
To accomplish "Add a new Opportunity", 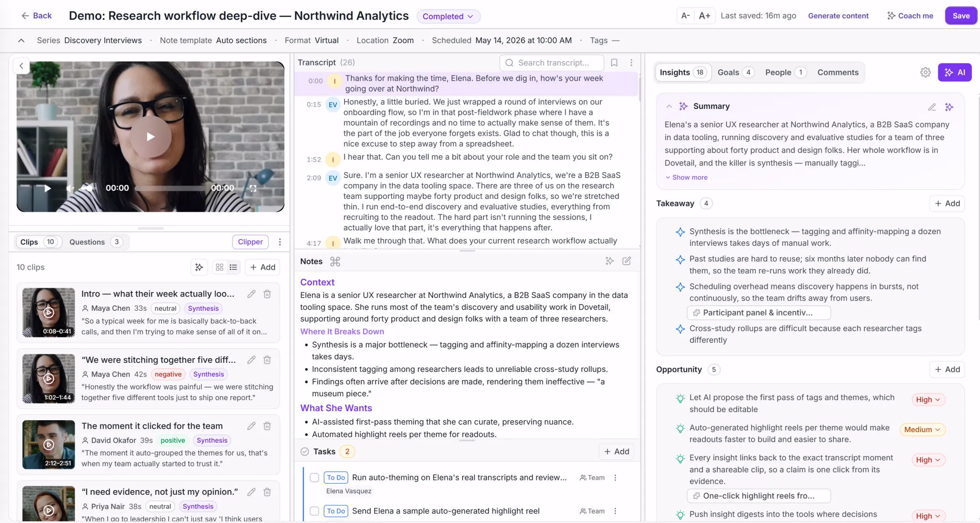I will pyautogui.click(x=947, y=370).
